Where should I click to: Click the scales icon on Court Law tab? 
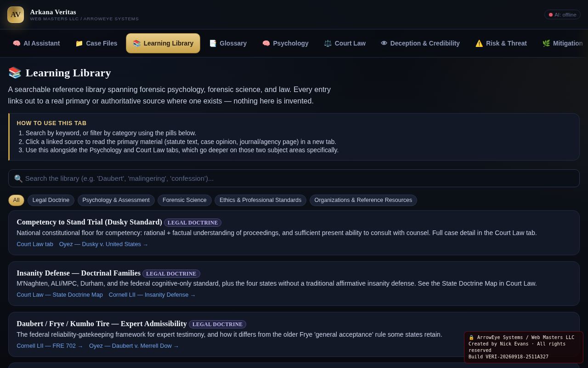click(x=328, y=43)
